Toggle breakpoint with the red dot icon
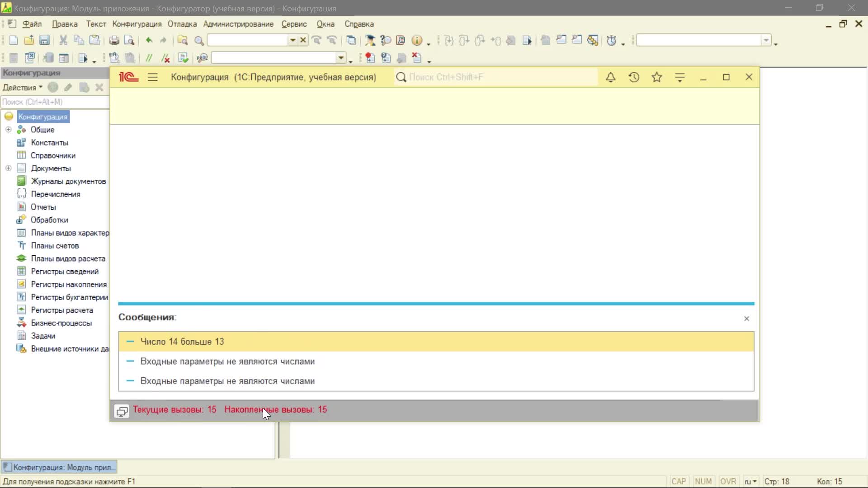This screenshot has width=868, height=488. 370,58
